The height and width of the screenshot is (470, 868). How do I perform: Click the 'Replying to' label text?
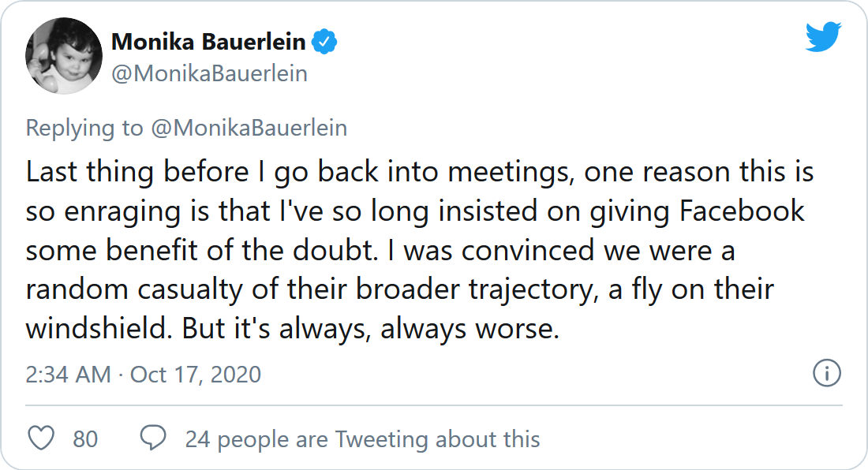[x=84, y=128]
